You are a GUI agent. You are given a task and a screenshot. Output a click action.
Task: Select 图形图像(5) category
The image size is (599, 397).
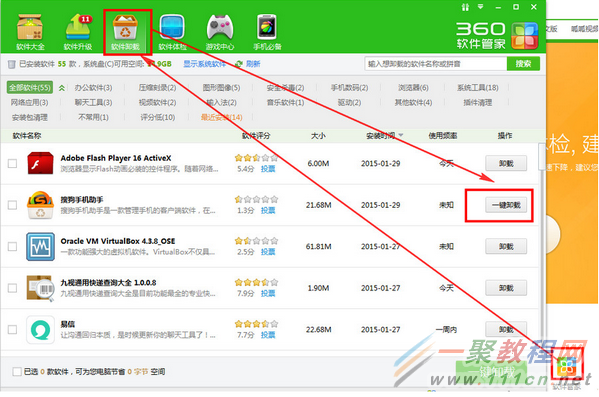[221, 88]
